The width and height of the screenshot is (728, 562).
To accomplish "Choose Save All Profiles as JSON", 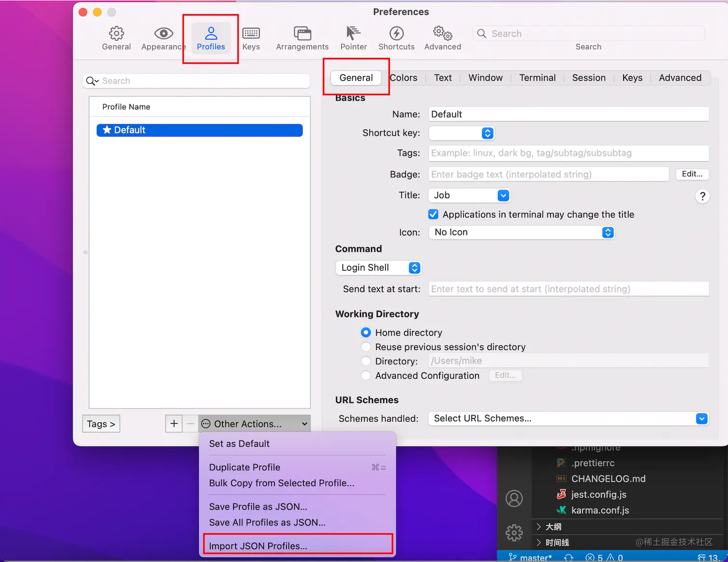I will tap(298, 523).
